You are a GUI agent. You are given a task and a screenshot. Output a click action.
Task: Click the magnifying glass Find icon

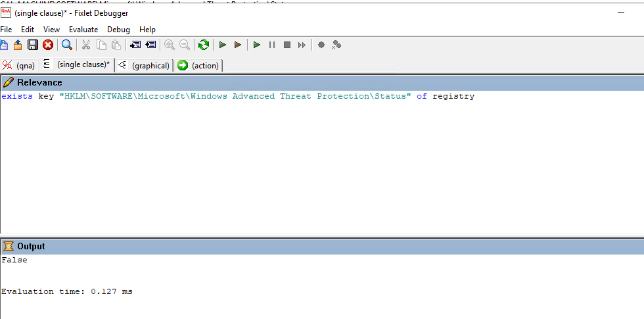tap(67, 45)
